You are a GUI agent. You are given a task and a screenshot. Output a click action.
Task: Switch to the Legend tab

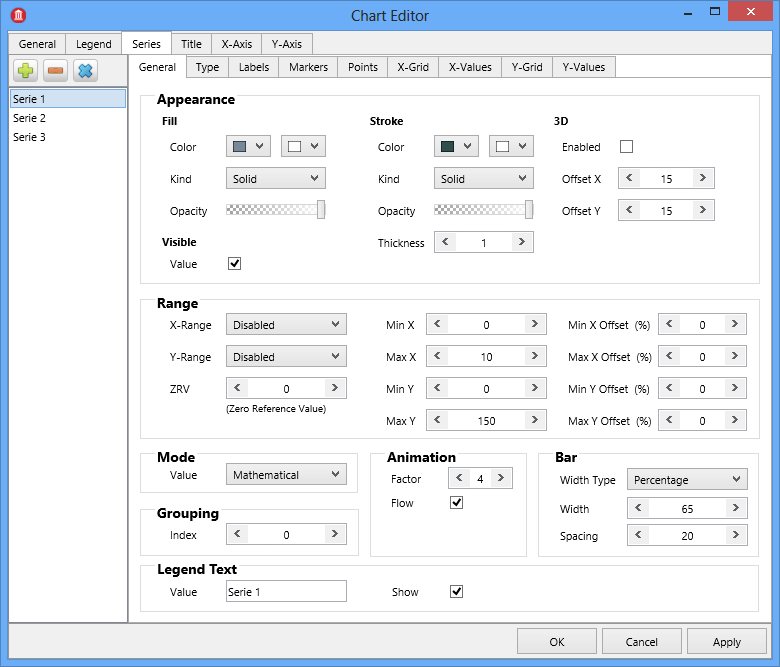tap(94, 44)
